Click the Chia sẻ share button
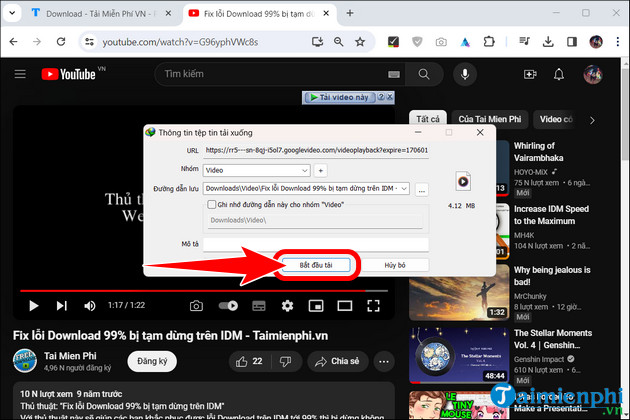This screenshot has width=630, height=420. (338, 362)
